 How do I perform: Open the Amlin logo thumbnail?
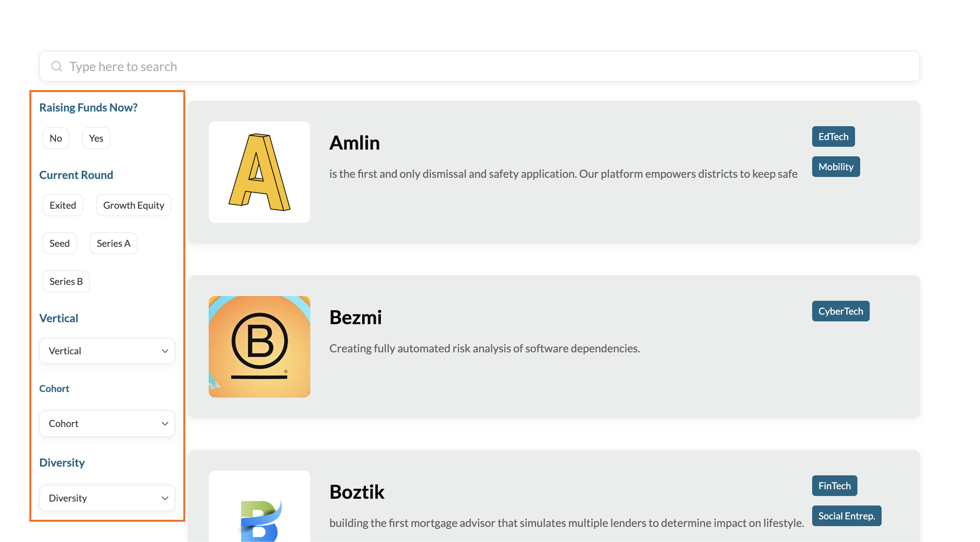coord(259,172)
